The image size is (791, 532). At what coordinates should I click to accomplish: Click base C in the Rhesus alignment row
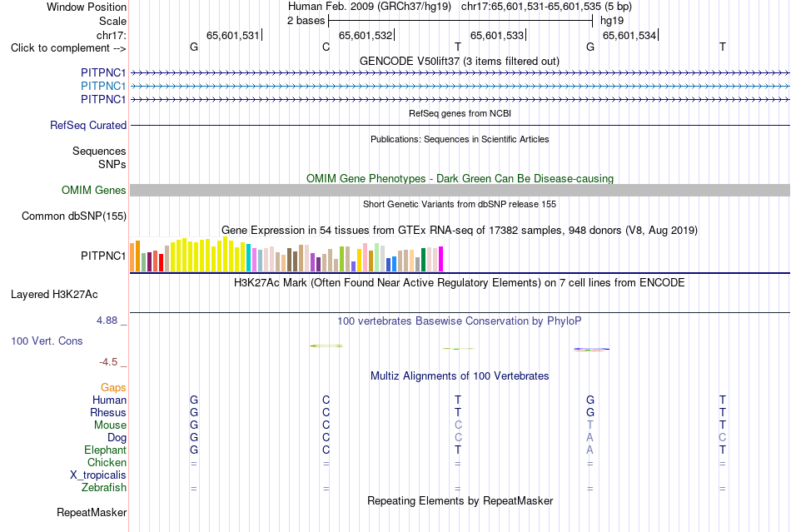click(x=326, y=412)
